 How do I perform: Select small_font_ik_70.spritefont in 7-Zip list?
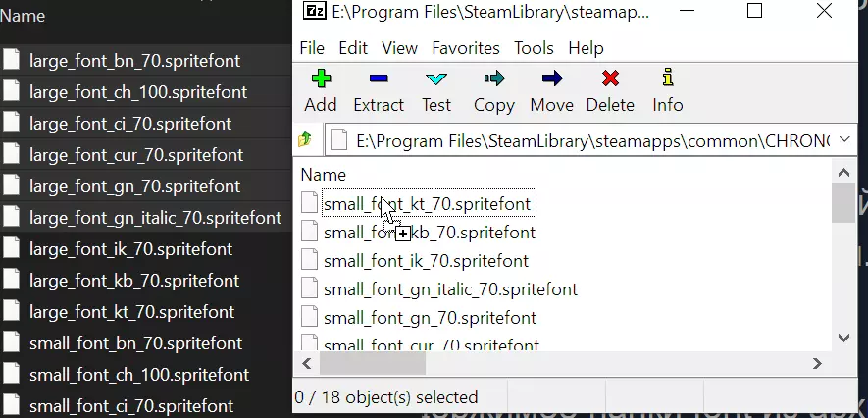click(426, 261)
